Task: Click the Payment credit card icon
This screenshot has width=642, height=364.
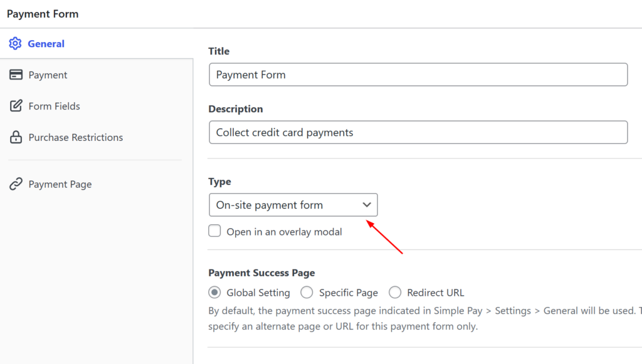Action: pos(16,75)
